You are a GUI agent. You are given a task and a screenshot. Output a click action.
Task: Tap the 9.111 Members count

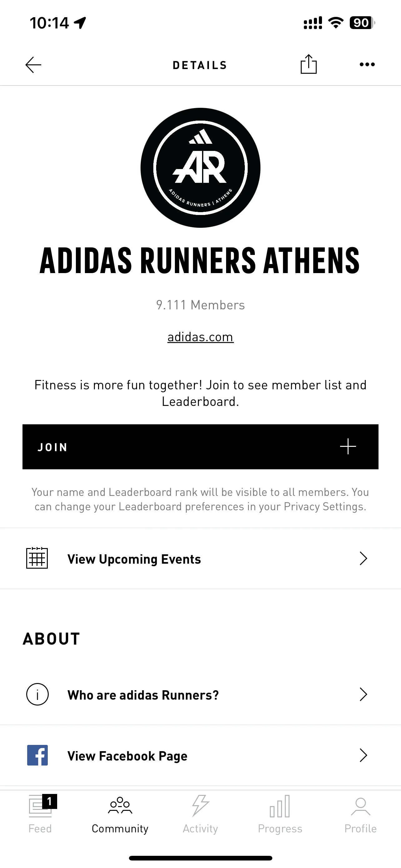200,305
